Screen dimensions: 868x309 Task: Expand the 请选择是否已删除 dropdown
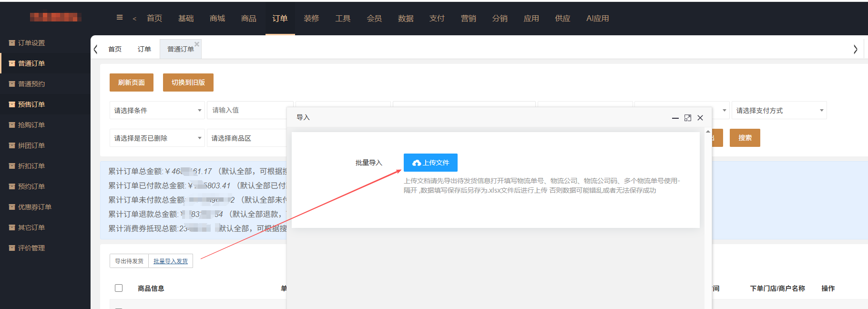pos(157,138)
